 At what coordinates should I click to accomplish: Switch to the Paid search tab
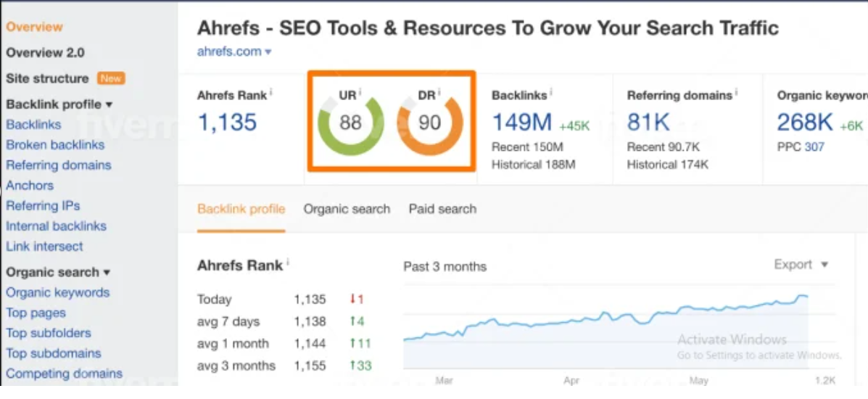point(442,209)
